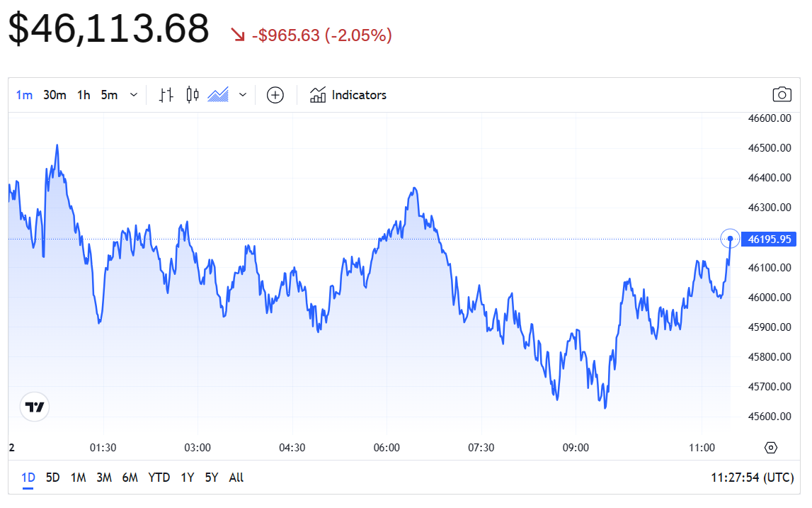Select the YTD date range tab

pos(159,478)
